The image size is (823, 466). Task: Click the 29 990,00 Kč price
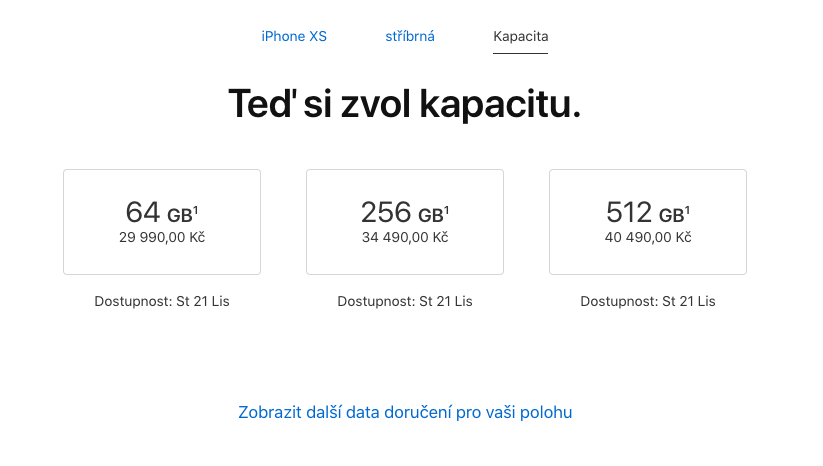pos(162,238)
